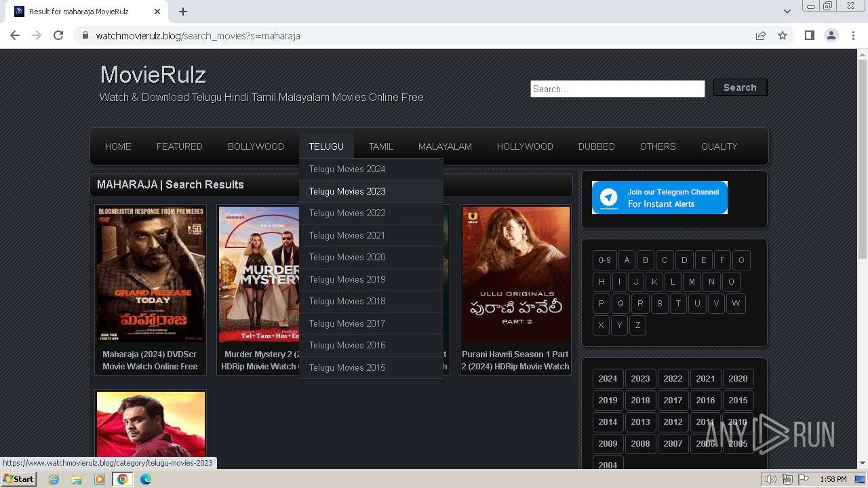The image size is (868, 488).
Task: Open the browser side panel icon
Action: click(809, 35)
